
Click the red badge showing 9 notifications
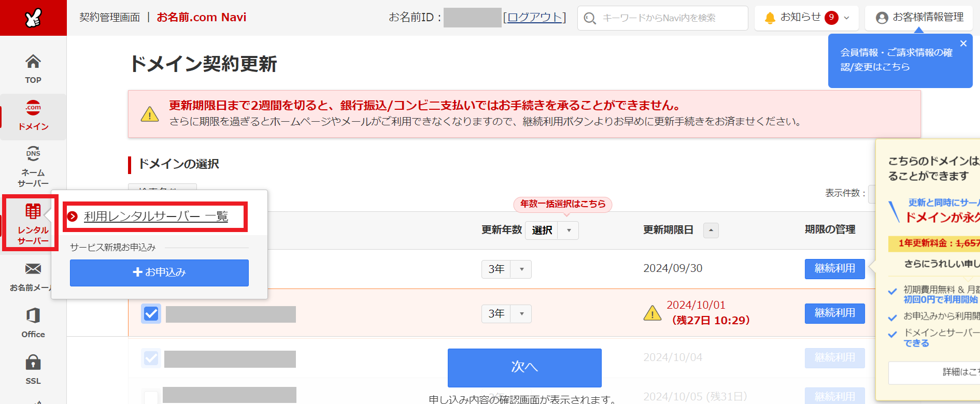point(831,18)
